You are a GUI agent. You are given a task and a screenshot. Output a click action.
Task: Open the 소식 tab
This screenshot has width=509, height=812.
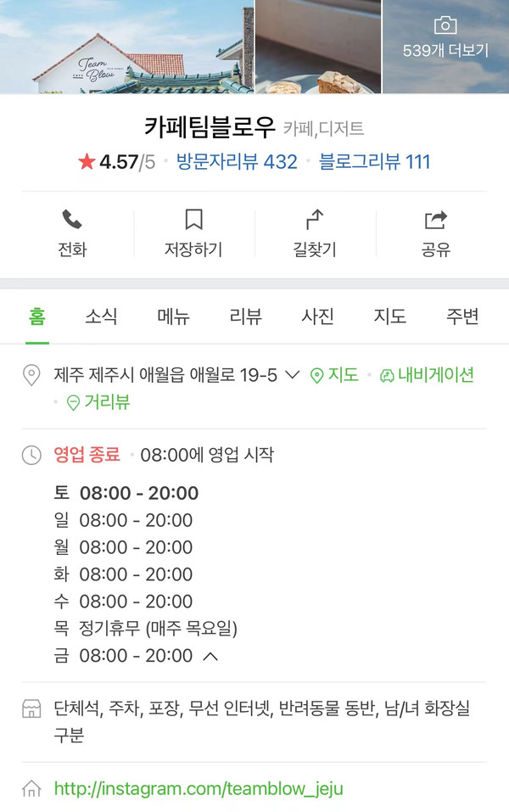(x=101, y=317)
